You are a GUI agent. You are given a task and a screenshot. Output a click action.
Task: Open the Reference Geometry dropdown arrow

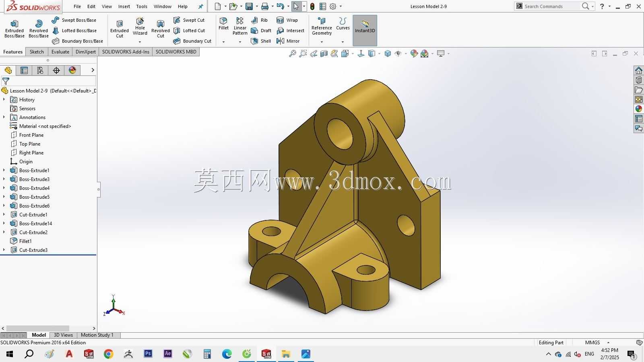322,42
